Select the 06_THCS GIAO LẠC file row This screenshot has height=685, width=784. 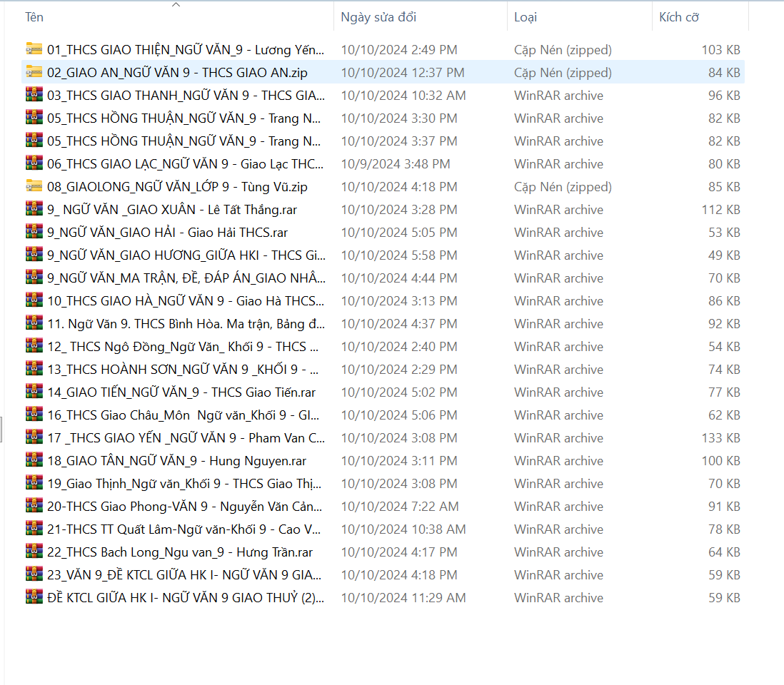184,164
